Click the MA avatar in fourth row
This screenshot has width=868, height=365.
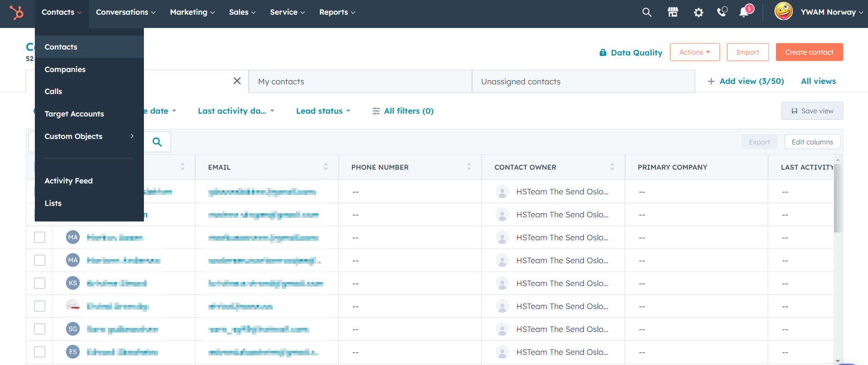[73, 260]
